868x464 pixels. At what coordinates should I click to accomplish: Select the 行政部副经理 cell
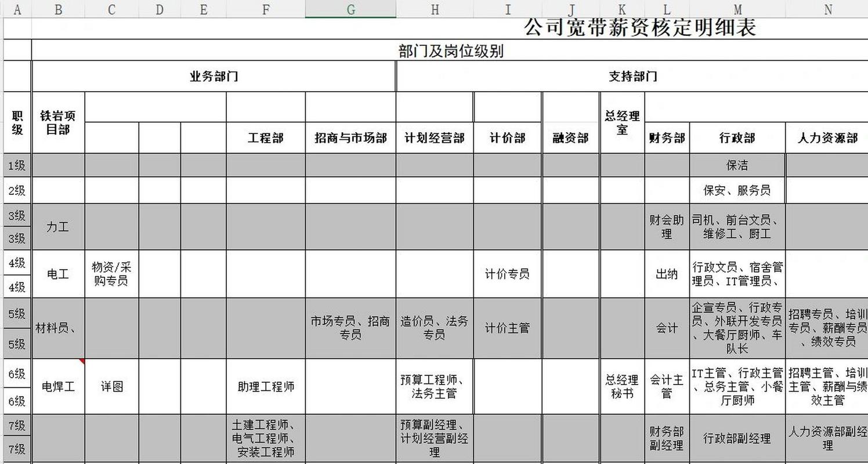(x=737, y=438)
